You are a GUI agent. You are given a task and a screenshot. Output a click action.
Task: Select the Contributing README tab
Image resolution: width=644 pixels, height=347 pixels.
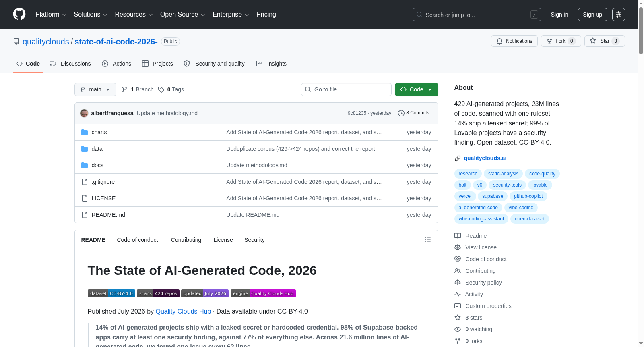[186, 240]
